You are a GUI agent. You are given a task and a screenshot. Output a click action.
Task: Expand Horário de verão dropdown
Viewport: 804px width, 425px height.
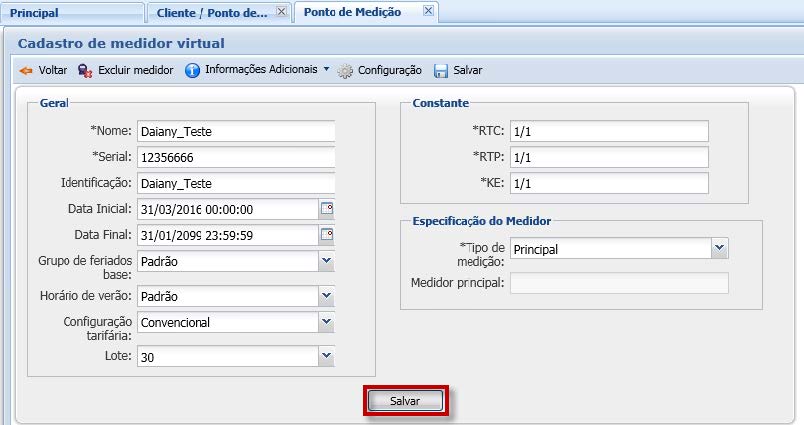(x=326, y=296)
